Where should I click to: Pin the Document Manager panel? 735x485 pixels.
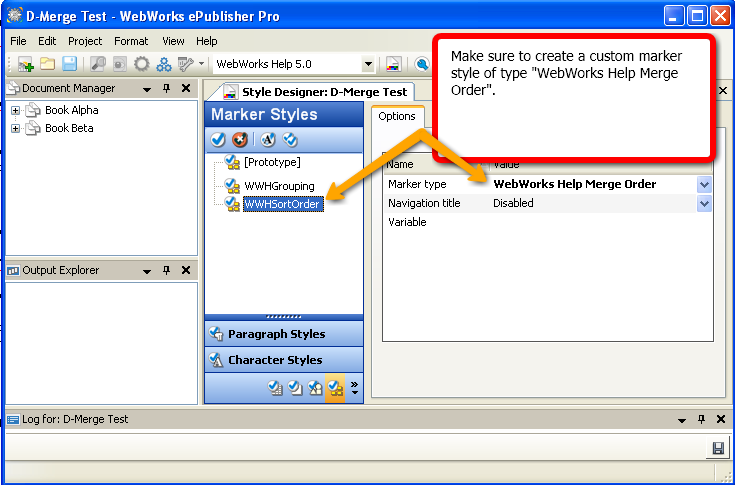167,89
